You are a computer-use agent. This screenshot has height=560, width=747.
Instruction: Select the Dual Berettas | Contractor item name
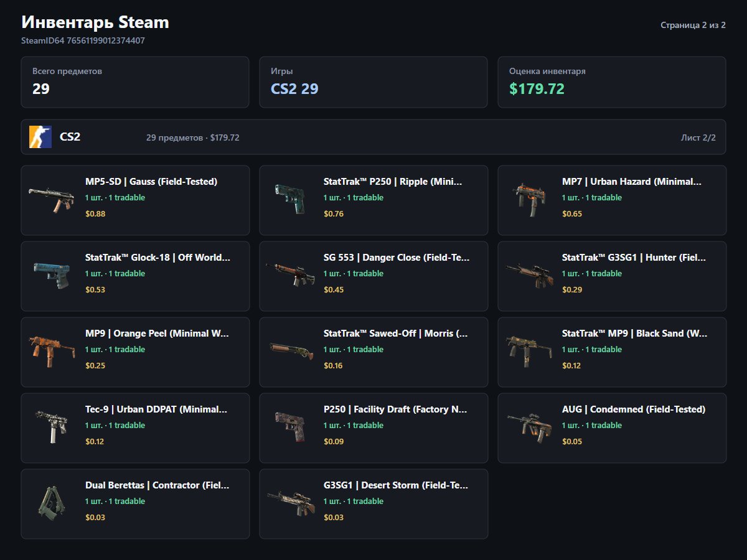click(157, 485)
